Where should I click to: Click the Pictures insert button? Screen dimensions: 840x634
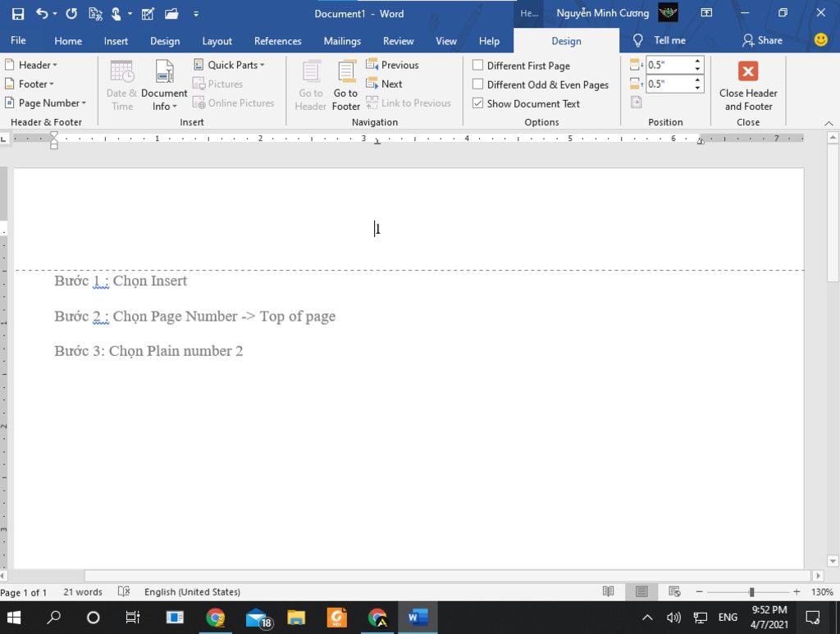point(217,84)
